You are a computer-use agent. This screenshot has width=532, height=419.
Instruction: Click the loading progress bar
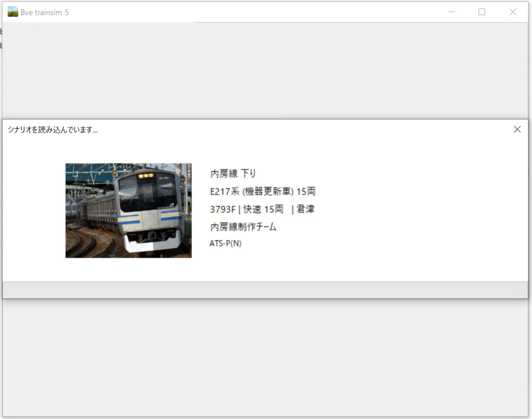coord(265,290)
